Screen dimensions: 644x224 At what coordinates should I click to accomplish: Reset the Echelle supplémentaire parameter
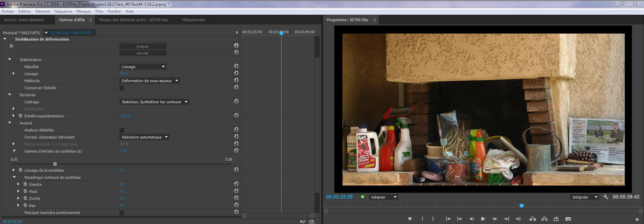(x=236, y=115)
